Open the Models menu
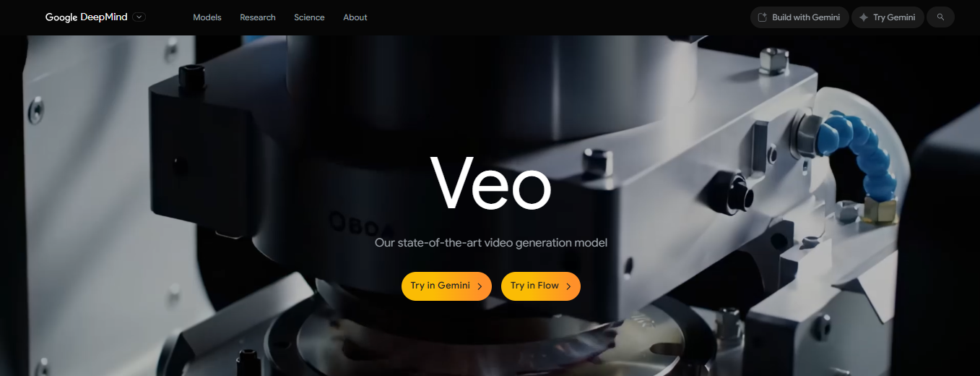 point(207,17)
